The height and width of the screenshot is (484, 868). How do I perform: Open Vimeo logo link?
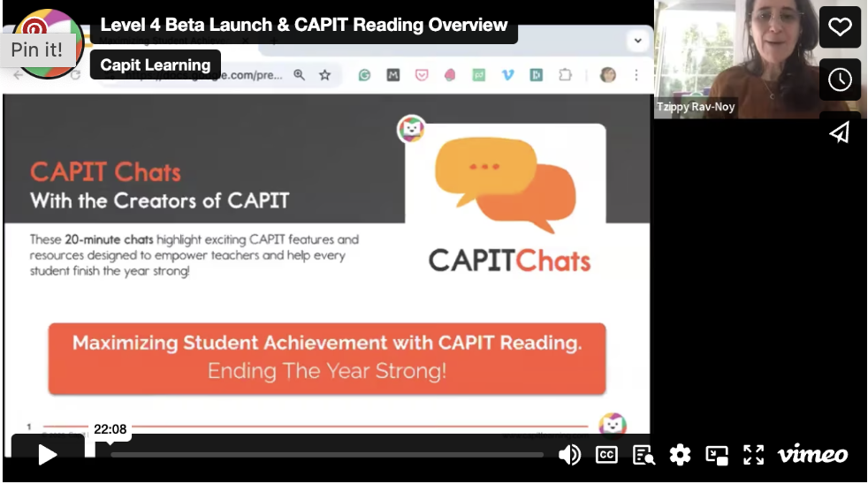pos(812,454)
